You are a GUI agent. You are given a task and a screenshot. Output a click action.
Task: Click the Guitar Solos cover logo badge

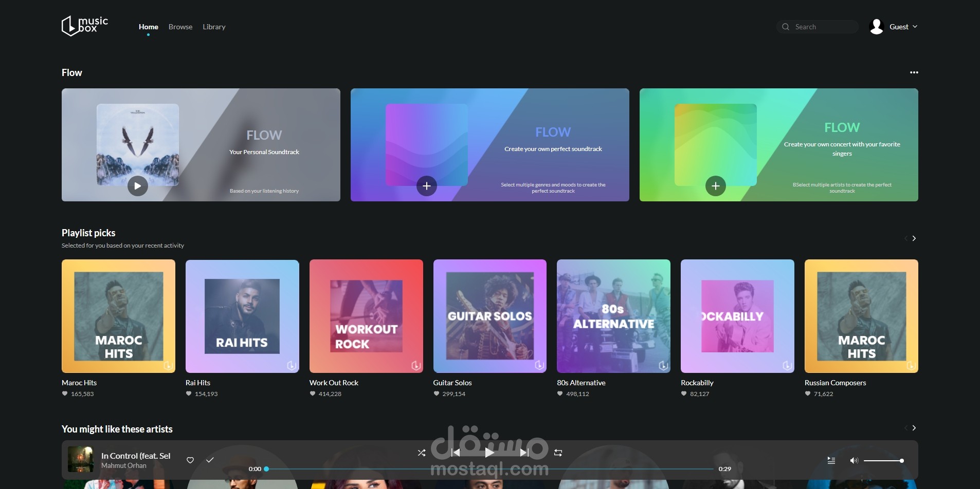coord(539,365)
